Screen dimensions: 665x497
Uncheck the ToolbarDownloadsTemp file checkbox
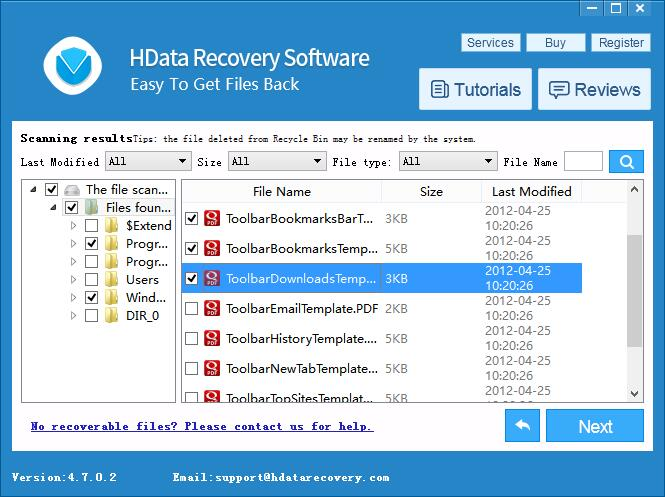click(x=192, y=278)
